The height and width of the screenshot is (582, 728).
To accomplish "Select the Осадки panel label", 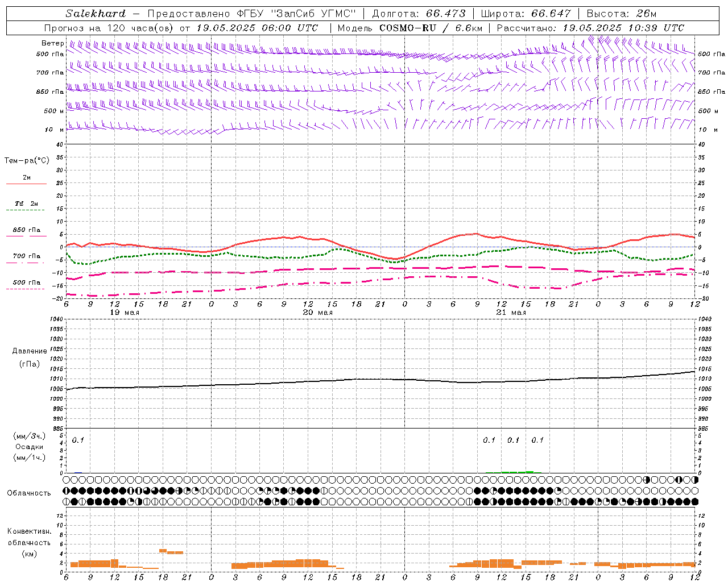I will 29,447.
